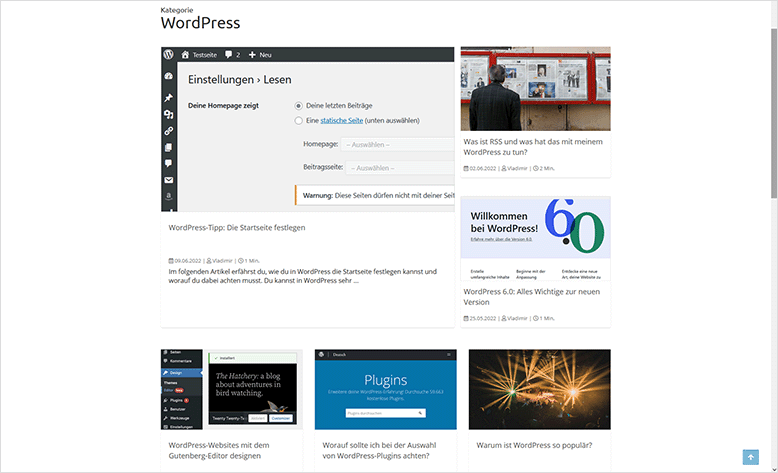This screenshot has width=778, height=473.
Task: Click author 'Vladimir' under Startseite festlegen post
Action: click(222, 261)
